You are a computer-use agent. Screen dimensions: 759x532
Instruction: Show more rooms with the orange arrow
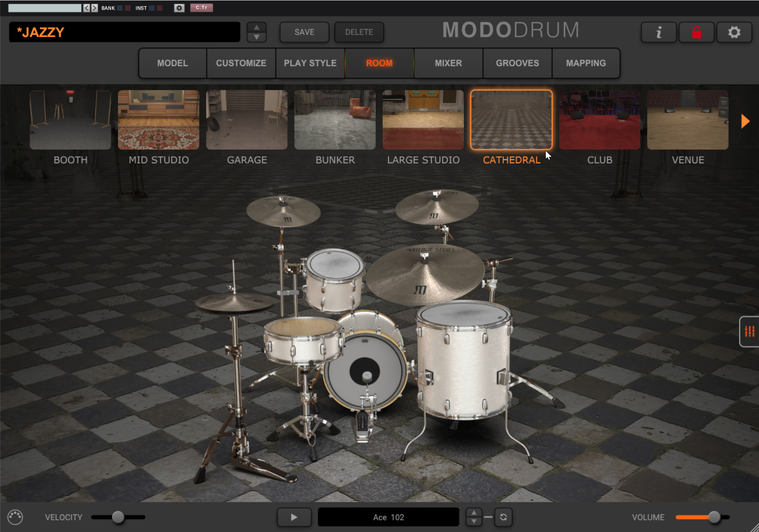(746, 121)
